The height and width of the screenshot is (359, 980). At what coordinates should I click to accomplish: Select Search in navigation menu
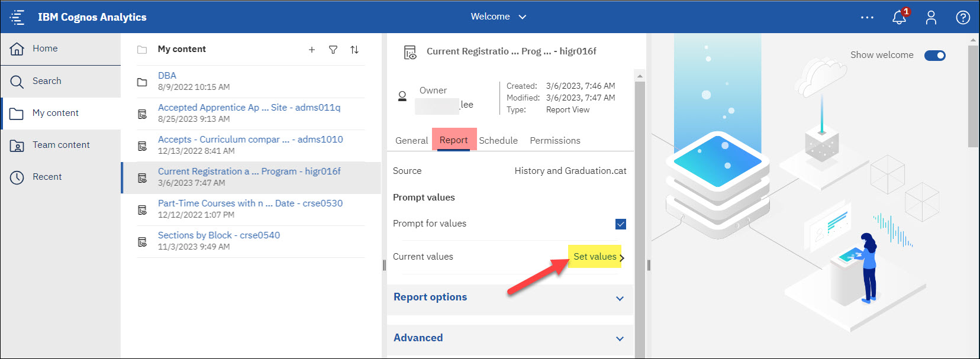click(x=60, y=81)
